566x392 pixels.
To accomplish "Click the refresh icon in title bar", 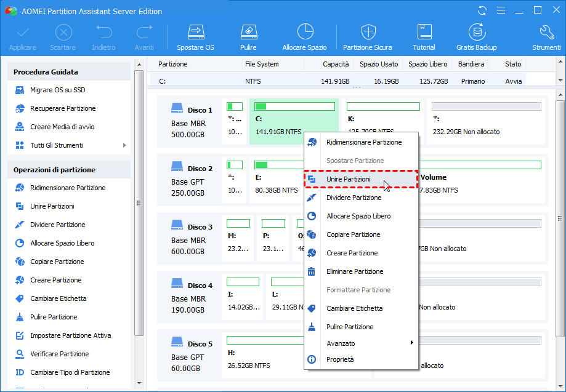I will (482, 10).
